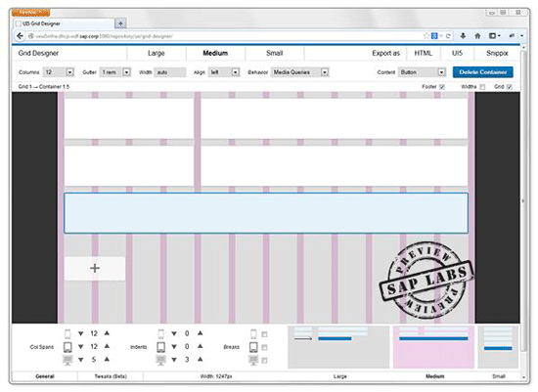Decrease desktop Indents value
The height and width of the screenshot is (392, 538).
click(174, 360)
